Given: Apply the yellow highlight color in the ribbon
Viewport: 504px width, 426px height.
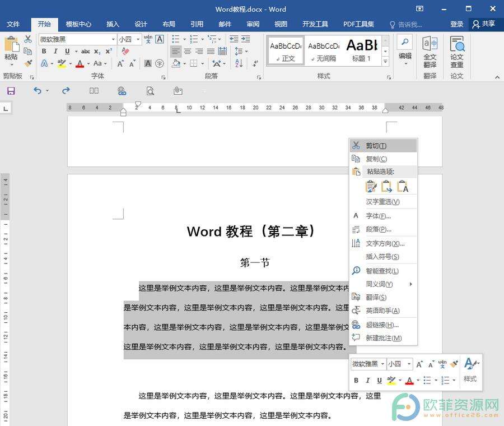Looking at the screenshot, I should tap(62, 63).
